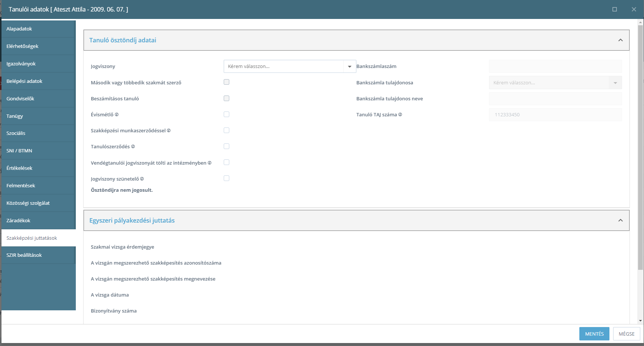Click info icon next to Évismétlő

117,114
